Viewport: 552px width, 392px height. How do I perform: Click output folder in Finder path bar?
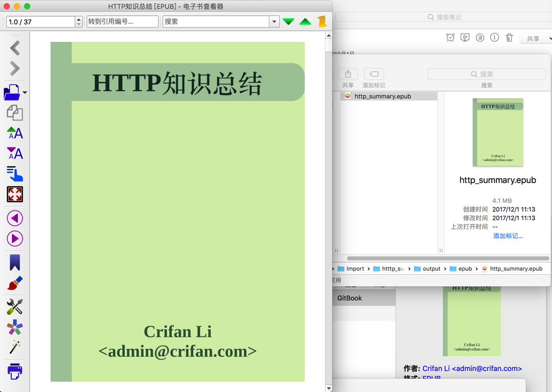tap(427, 269)
